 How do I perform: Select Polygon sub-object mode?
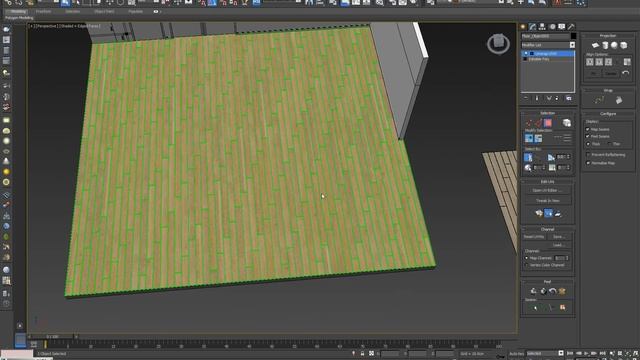[548, 123]
